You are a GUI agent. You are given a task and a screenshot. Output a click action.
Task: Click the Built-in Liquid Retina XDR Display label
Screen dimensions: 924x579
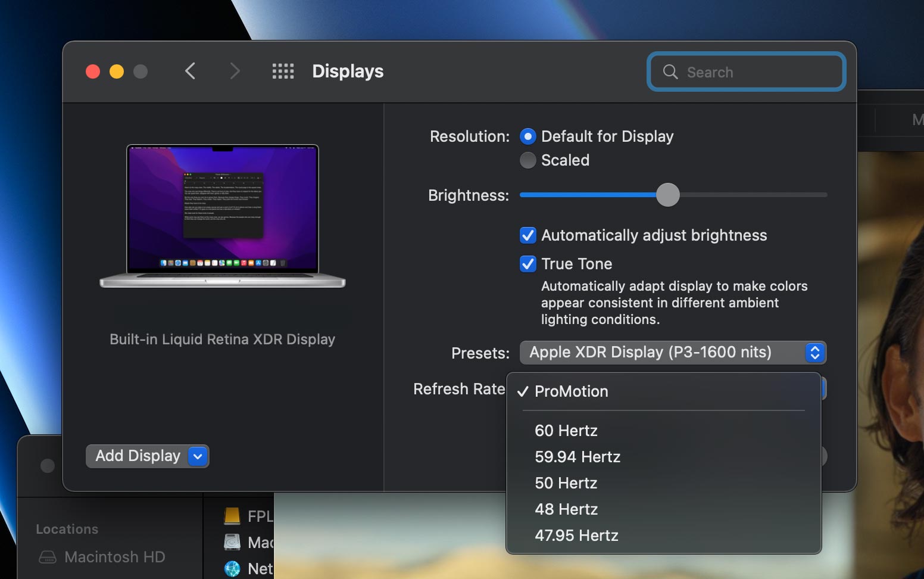223,340
